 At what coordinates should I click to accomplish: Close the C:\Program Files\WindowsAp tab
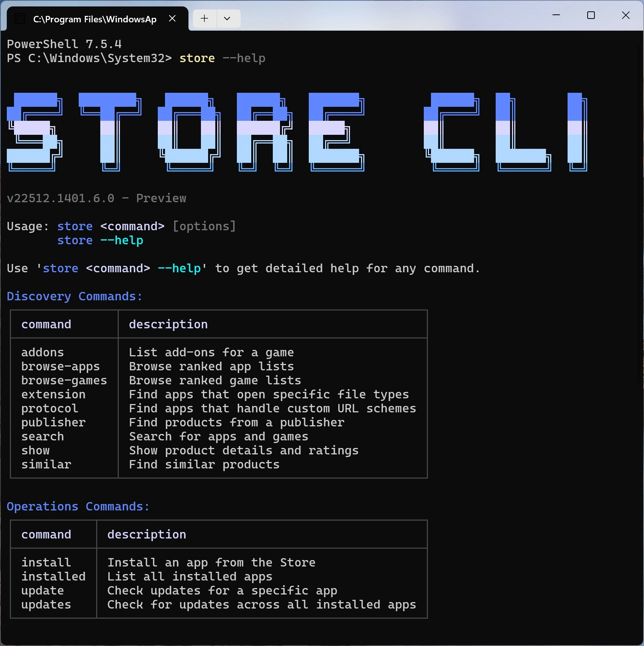pyautogui.click(x=172, y=19)
